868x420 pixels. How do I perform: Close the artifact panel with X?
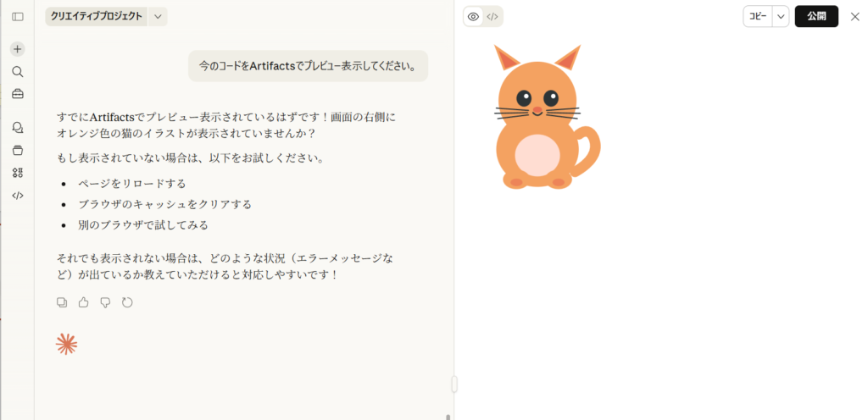click(854, 16)
